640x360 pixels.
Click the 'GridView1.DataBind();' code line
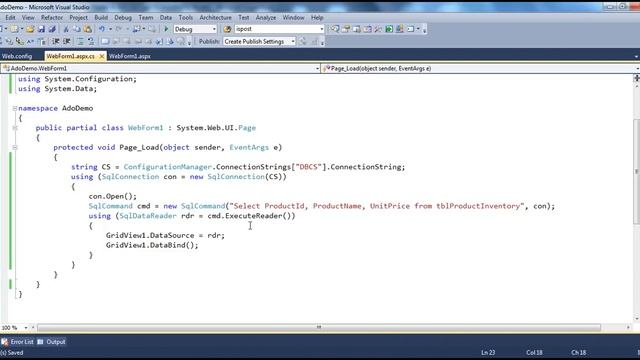152,245
